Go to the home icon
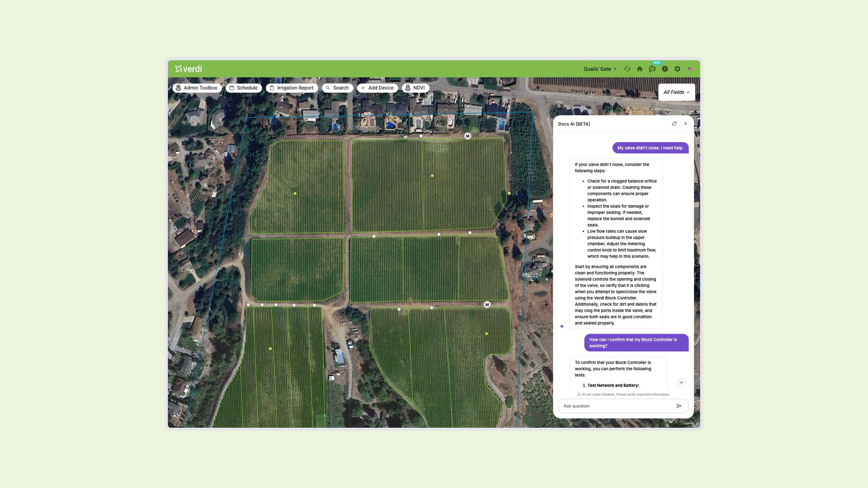This screenshot has width=868, height=488. point(640,69)
